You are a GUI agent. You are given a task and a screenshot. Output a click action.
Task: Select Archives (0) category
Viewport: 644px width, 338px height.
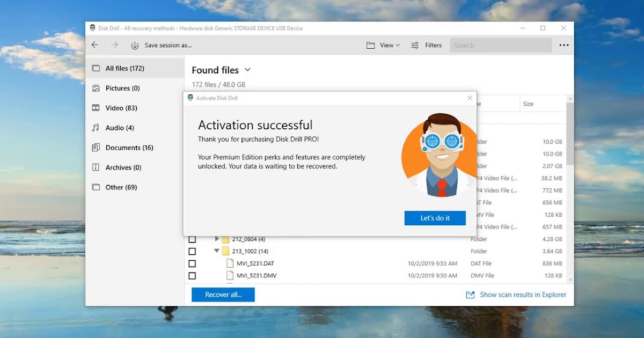[x=135, y=167]
